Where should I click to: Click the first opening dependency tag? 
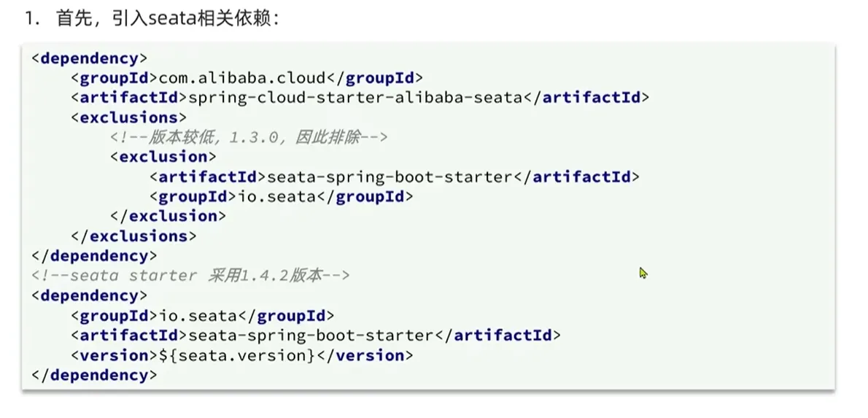tap(90, 58)
